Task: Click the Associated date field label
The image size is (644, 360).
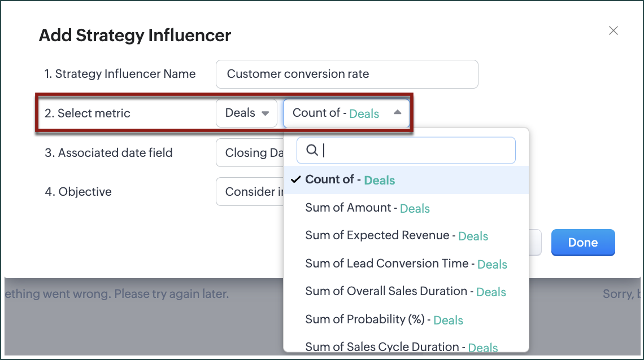Action: pyautogui.click(x=109, y=153)
